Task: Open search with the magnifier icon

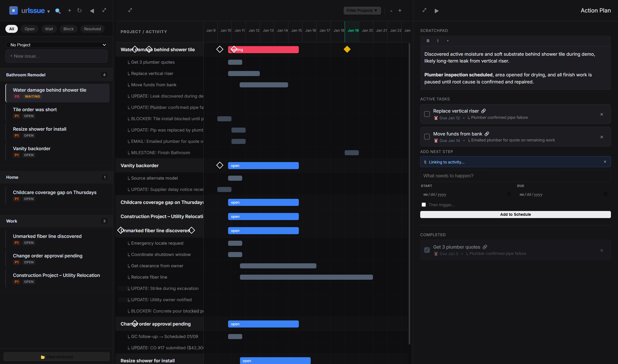Action: 58,10
